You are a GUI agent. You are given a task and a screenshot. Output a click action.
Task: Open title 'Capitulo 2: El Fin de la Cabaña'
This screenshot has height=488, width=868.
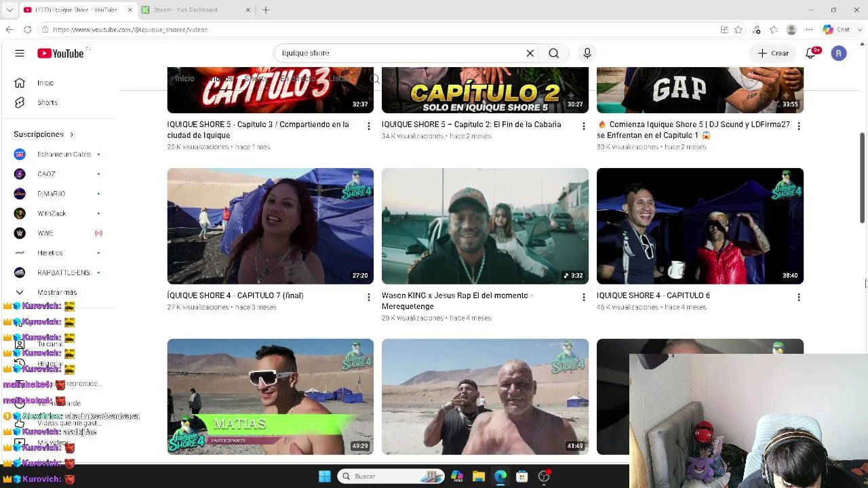[471, 125]
